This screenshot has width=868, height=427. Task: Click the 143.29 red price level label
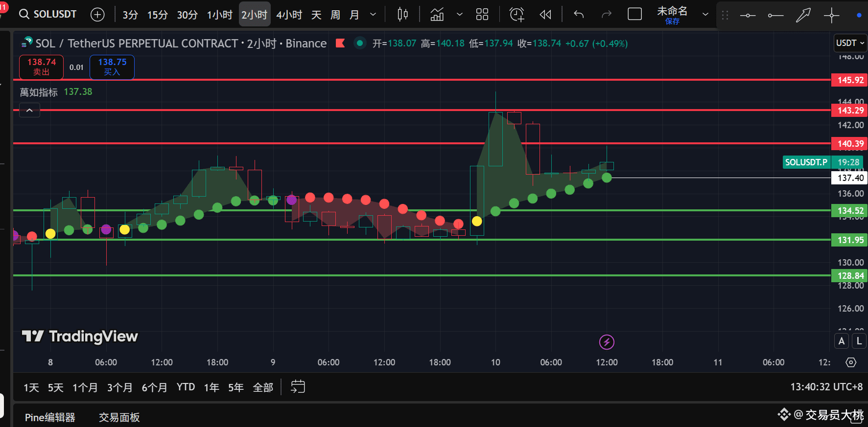[849, 111]
